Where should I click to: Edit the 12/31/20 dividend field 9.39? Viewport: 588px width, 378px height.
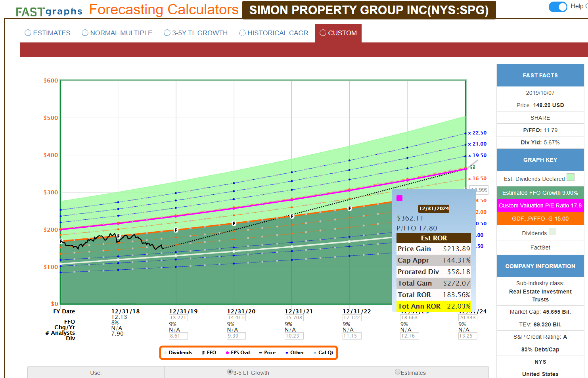(x=236, y=336)
